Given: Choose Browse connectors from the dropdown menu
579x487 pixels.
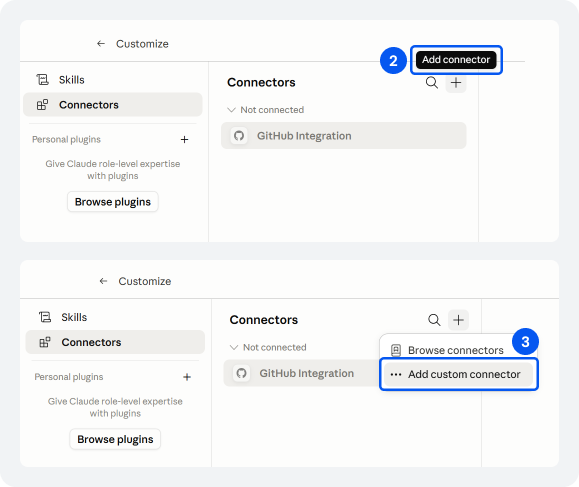Looking at the screenshot, I should tap(456, 350).
